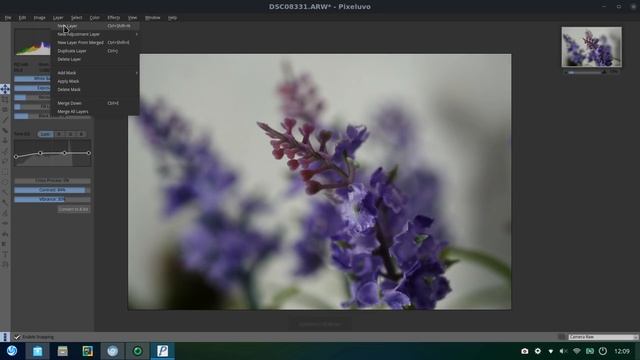Screen dimensions: 640x360
Task: Open the Select menu
Action: click(x=76, y=18)
